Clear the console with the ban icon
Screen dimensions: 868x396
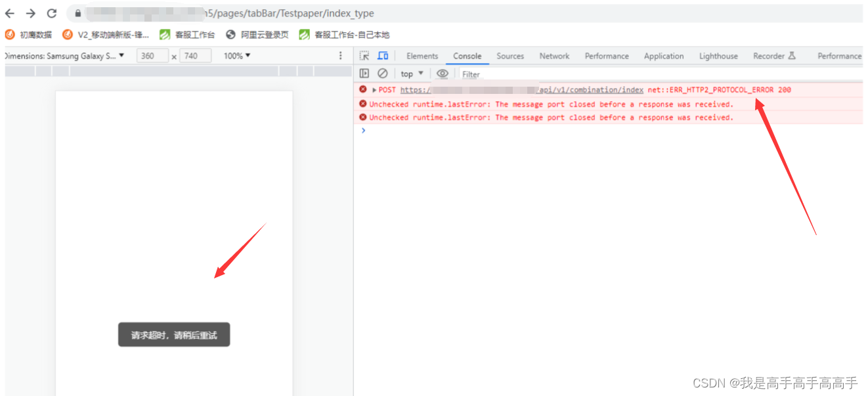point(383,74)
